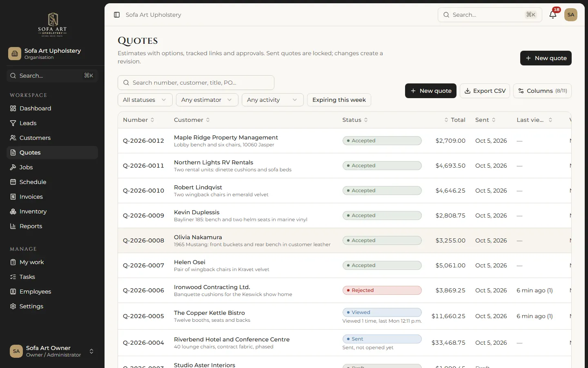Click the Viewed status badge
This screenshot has height=368, width=588.
pyautogui.click(x=382, y=312)
